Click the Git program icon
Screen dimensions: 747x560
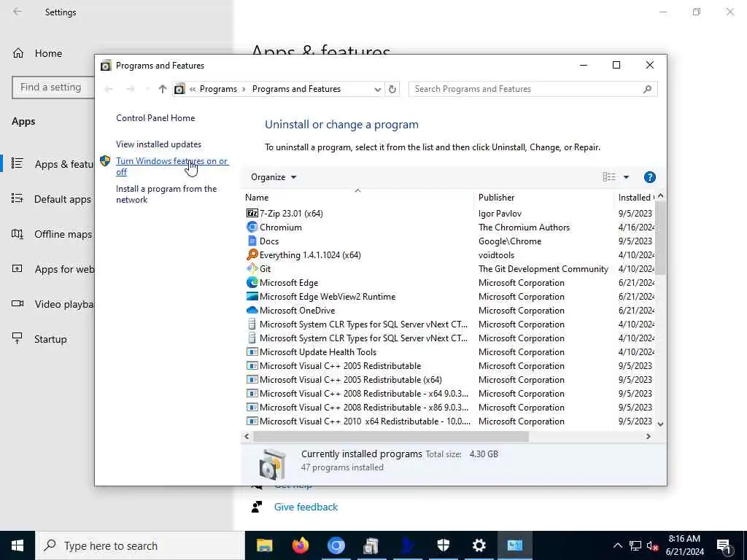252,268
